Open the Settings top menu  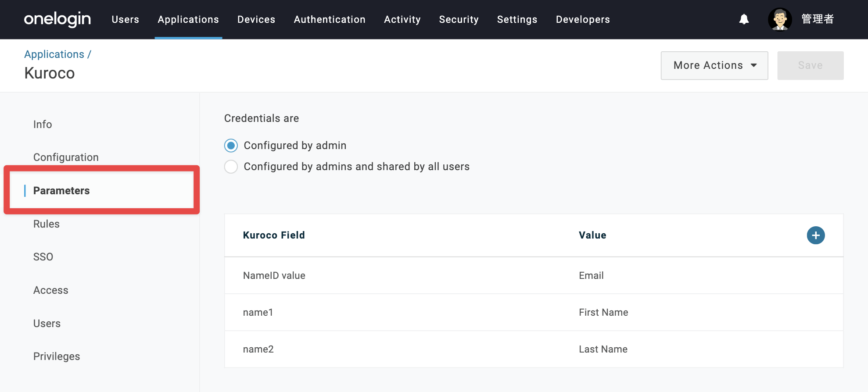[x=517, y=19]
